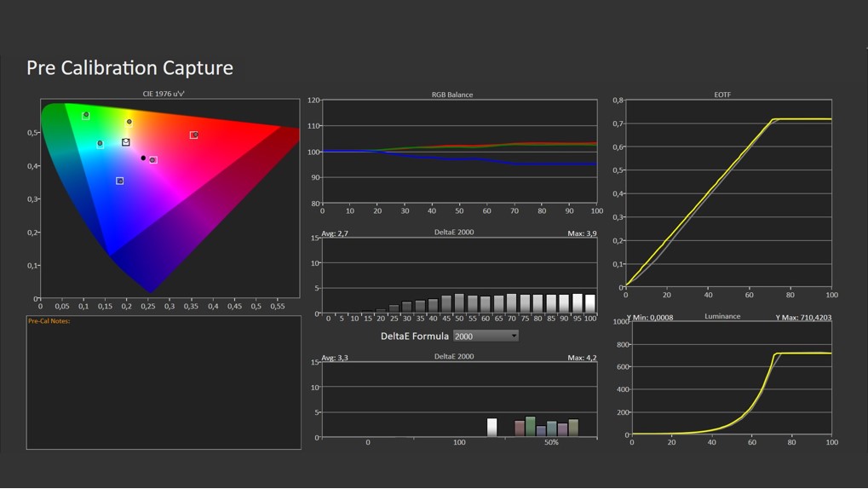Select the green bar in color DeltaE chart
The image size is (868, 489).
coord(531,426)
